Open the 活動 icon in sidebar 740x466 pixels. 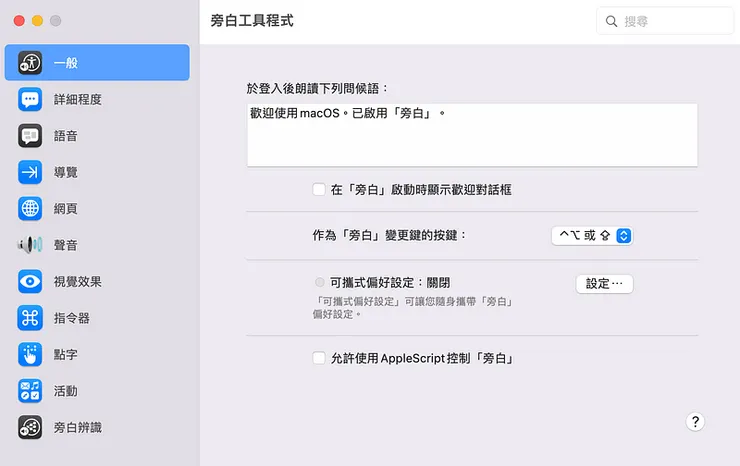(30, 391)
